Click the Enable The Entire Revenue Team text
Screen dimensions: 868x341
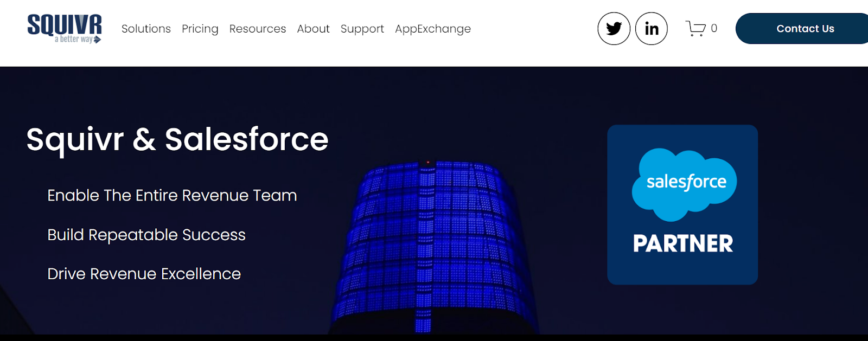(172, 195)
